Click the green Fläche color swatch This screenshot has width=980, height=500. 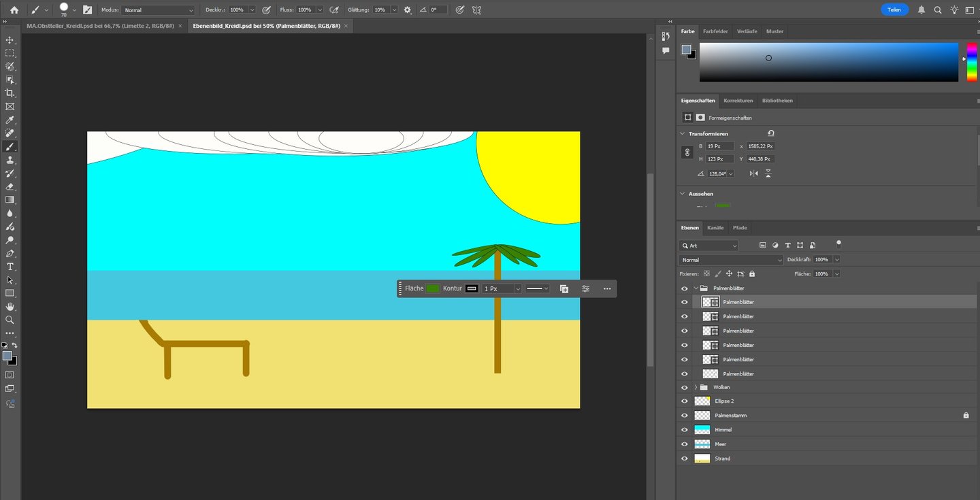click(x=433, y=288)
